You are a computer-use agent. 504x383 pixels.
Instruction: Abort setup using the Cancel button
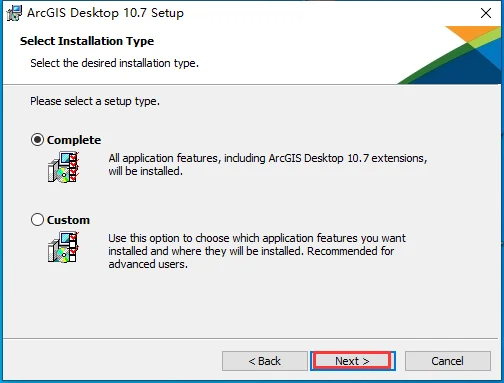point(448,361)
